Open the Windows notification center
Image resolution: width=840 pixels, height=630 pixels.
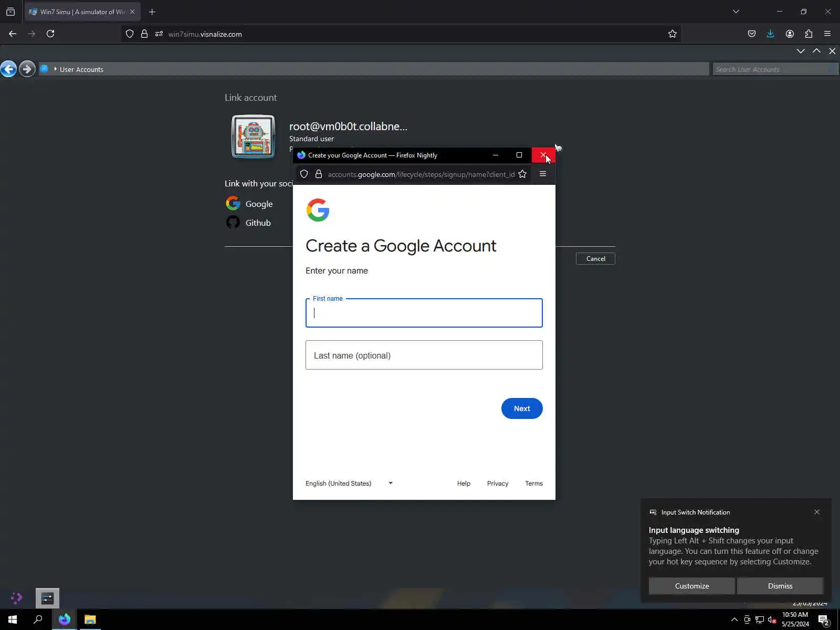pos(824,620)
